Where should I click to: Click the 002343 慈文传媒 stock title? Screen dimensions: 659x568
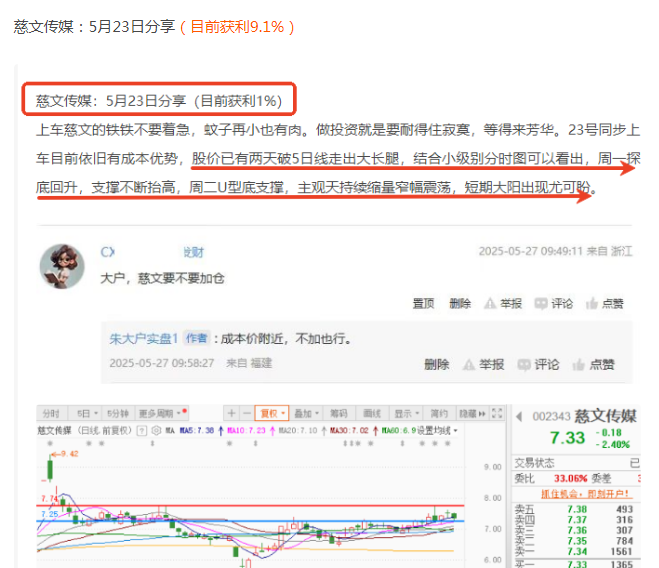584,416
